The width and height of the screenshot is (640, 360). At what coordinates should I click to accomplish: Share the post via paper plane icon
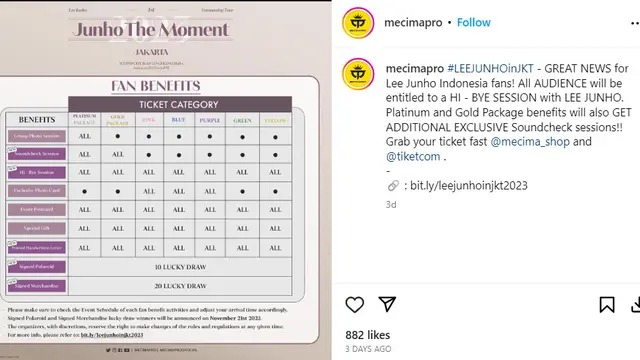[x=387, y=304]
